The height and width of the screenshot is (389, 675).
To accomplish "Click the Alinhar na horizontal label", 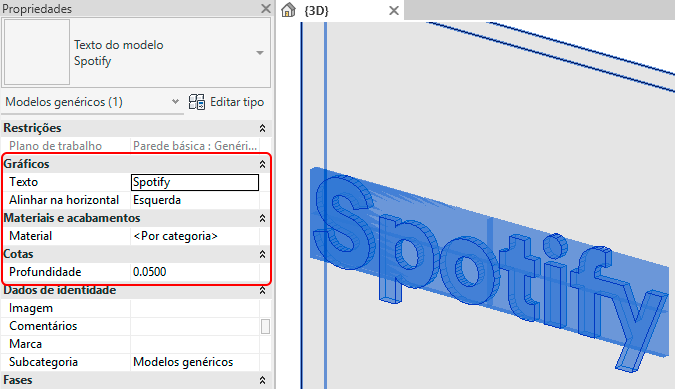I will click(x=64, y=200).
